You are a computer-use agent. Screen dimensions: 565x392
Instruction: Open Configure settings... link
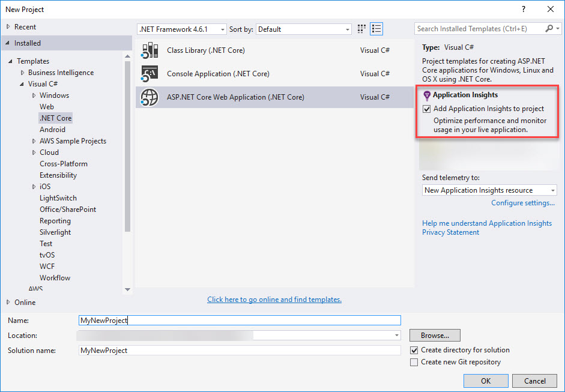point(523,203)
